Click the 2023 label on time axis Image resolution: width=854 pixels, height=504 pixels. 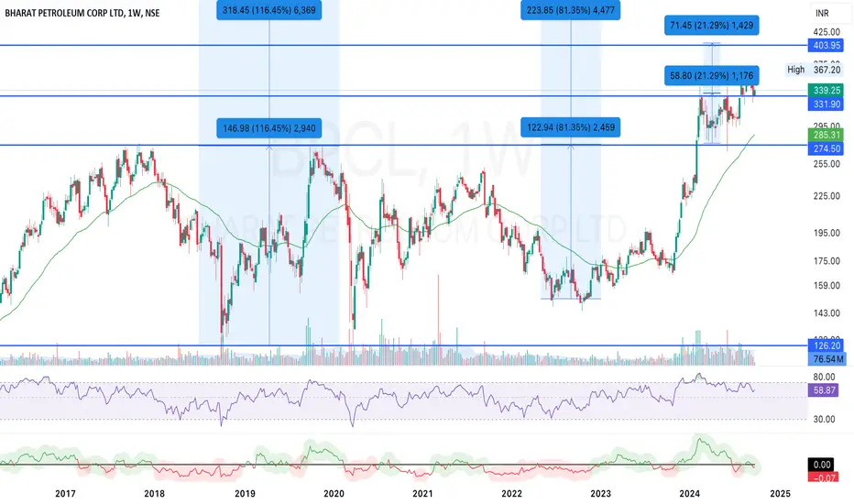(x=601, y=494)
